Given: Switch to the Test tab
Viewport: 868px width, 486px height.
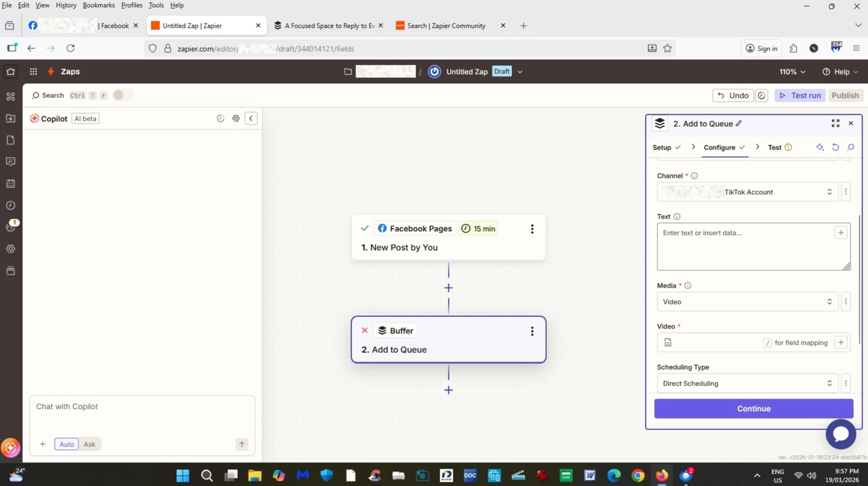Looking at the screenshot, I should coord(775,147).
